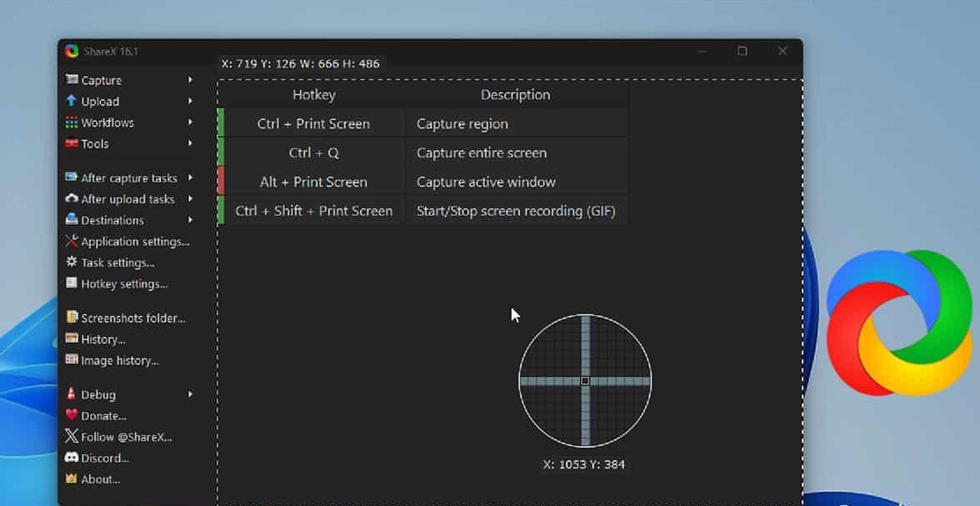Click the Debug cone icon
This screenshot has height=506, width=980.
point(72,393)
